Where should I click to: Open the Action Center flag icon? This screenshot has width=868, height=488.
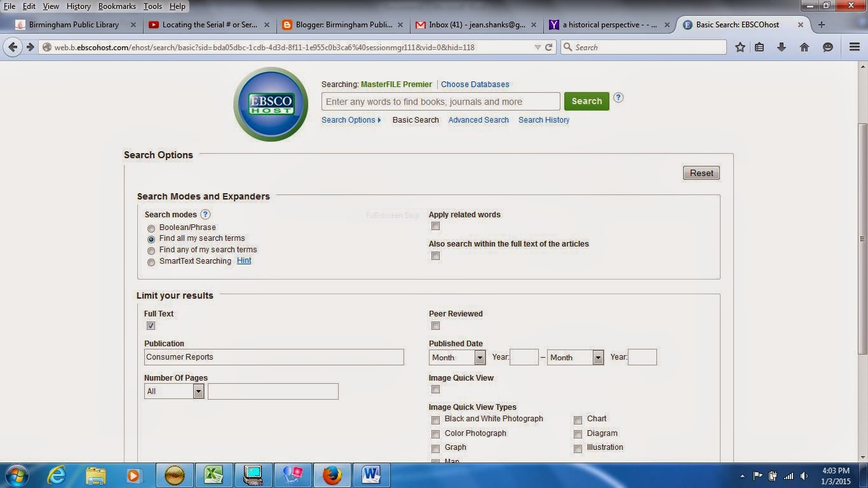pyautogui.click(x=757, y=476)
